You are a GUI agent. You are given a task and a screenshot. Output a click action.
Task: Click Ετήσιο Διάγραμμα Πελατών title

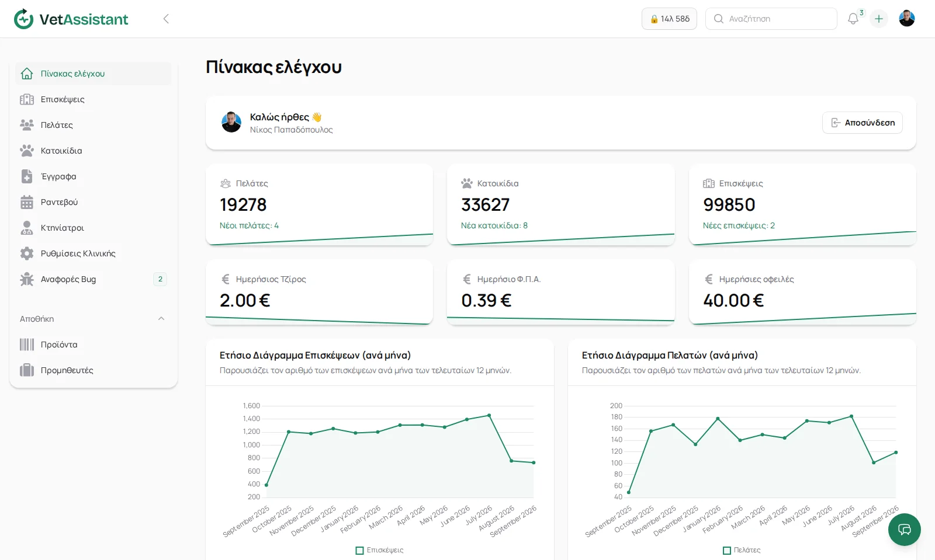pos(670,355)
